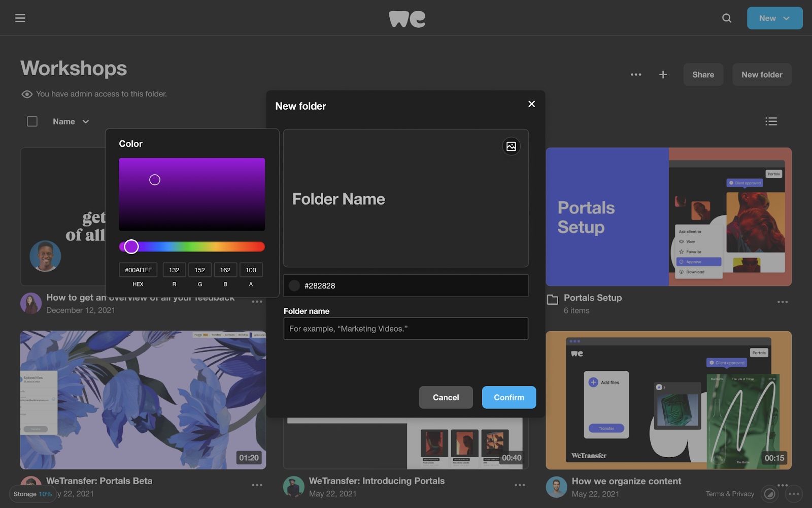
Task: Click the plus icon beside Share
Action: [x=663, y=75]
